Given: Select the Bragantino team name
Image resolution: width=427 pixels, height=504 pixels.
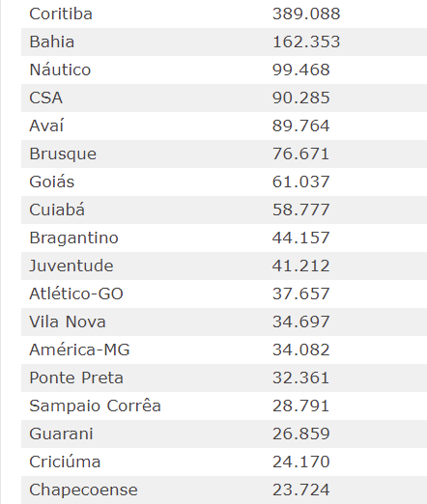Looking at the screenshot, I should [73, 238].
